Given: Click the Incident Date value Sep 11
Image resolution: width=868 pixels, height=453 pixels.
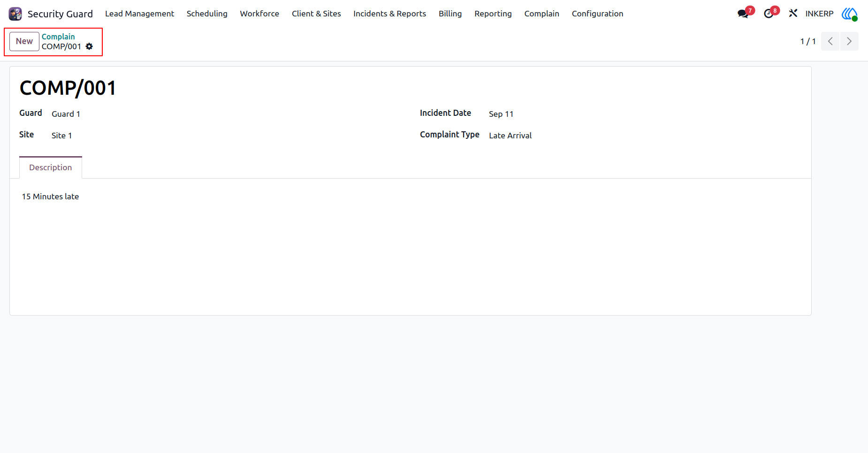Looking at the screenshot, I should [501, 114].
